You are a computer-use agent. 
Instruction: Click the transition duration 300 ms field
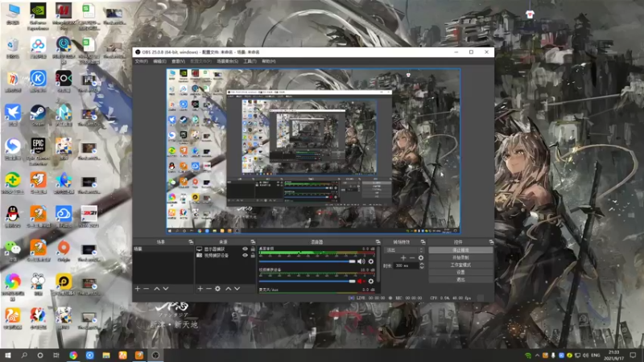click(407, 265)
